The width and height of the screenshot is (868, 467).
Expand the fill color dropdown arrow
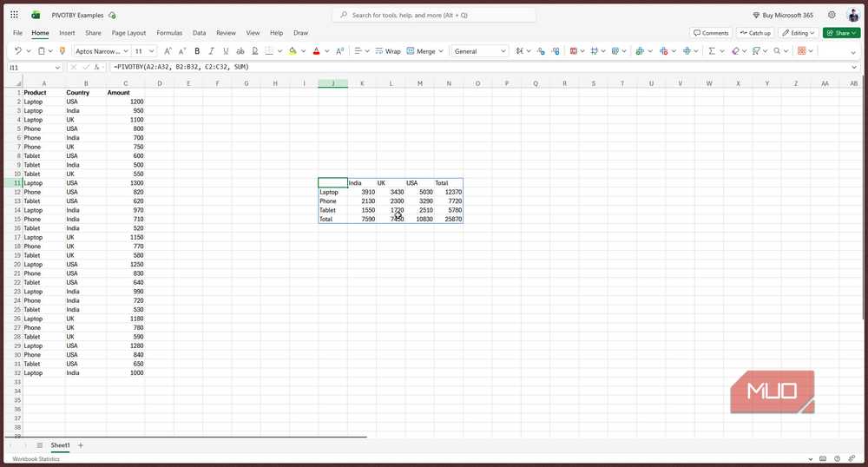(x=303, y=51)
